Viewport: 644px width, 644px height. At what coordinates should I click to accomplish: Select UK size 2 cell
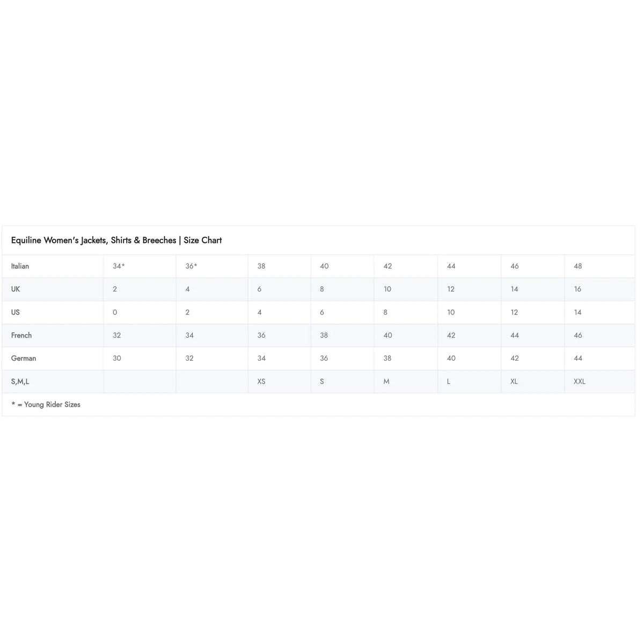[115, 289]
